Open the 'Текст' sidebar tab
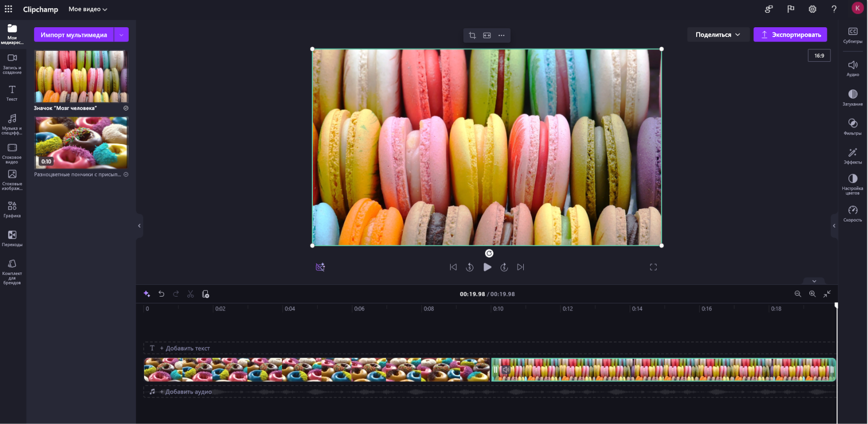The width and height of the screenshot is (868, 424). pos(12,93)
